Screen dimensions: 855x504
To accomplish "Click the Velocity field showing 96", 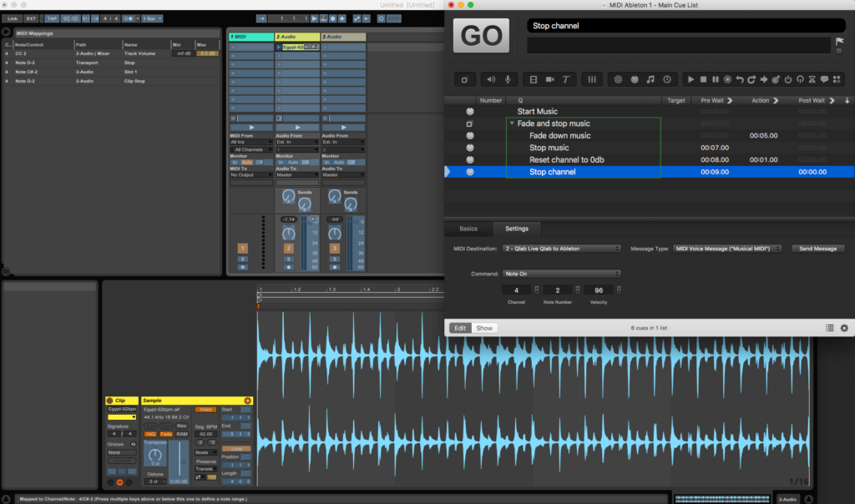I will [x=599, y=290].
